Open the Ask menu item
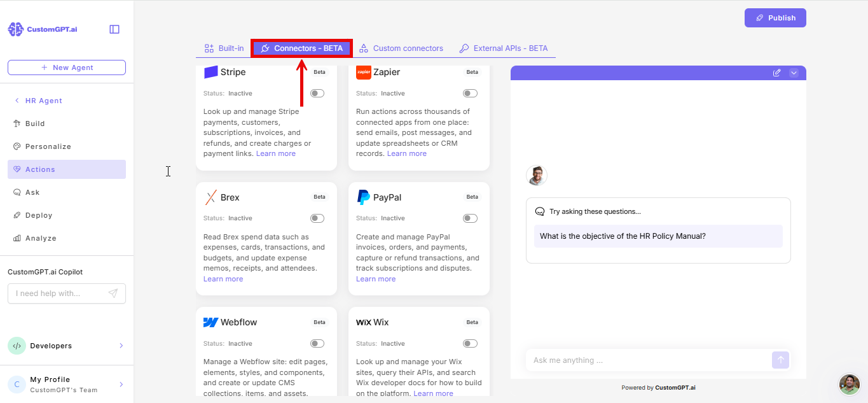This screenshot has height=403, width=868. tap(67, 192)
